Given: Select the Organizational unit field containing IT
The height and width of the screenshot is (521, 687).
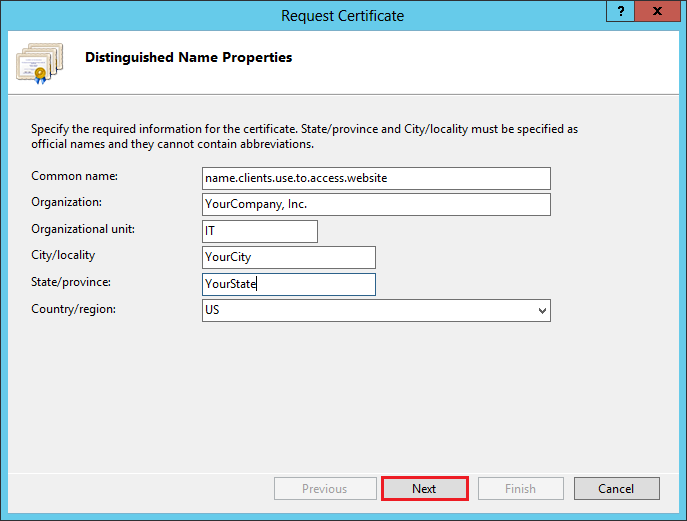Looking at the screenshot, I should tap(259, 231).
